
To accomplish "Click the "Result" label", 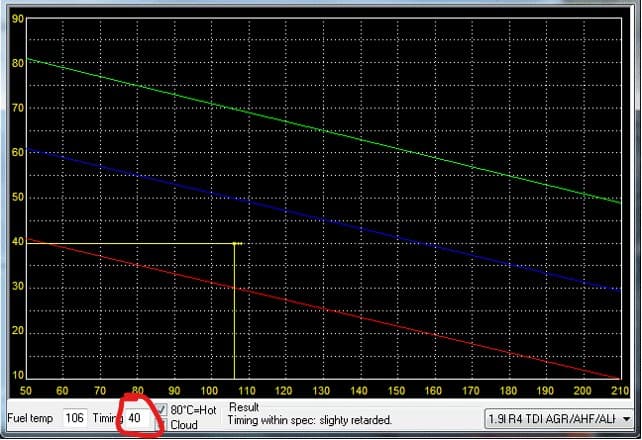I will click(x=244, y=407).
